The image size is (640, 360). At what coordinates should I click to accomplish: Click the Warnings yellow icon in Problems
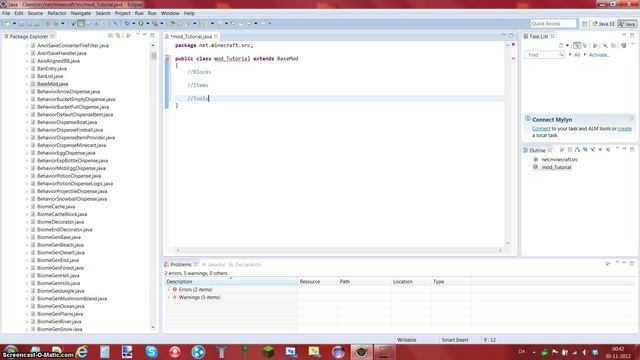[x=175, y=297]
